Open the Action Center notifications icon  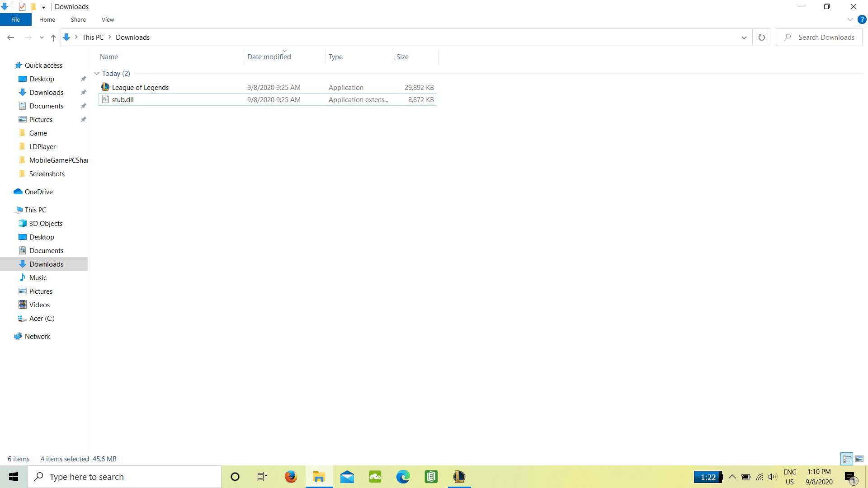pyautogui.click(x=851, y=477)
